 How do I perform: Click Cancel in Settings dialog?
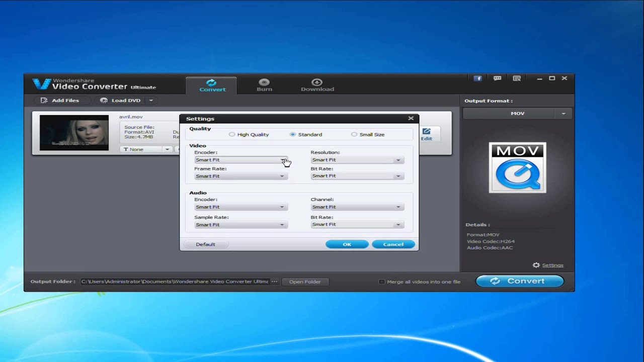pos(393,244)
